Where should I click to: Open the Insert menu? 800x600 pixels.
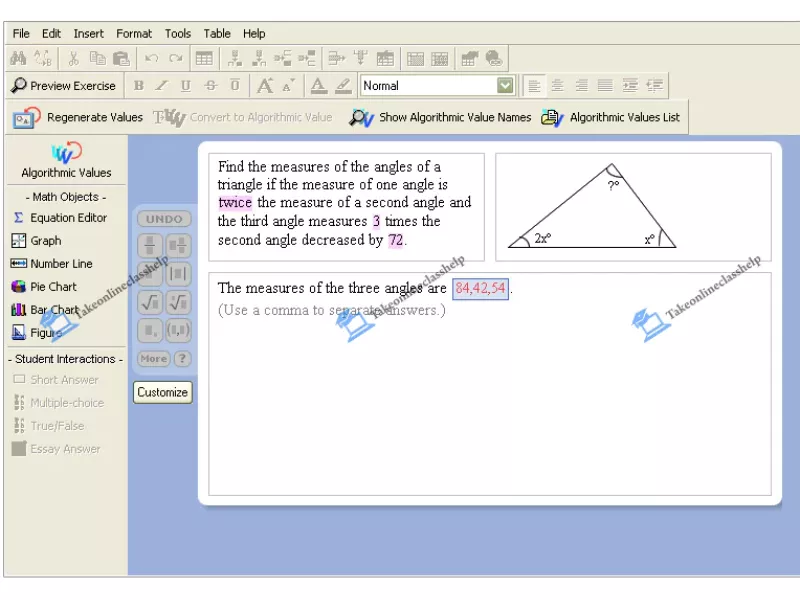88,34
